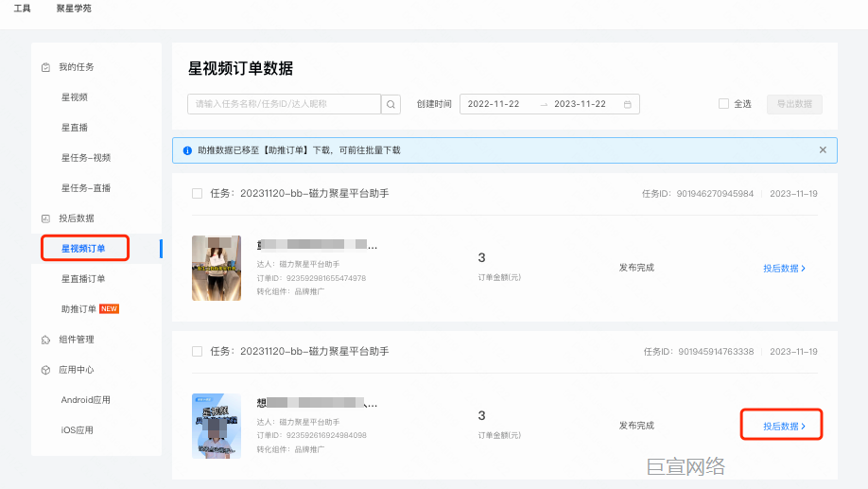The width and height of the screenshot is (868, 489).
Task: Click the NEW badge beside 助推订单
Action: (x=109, y=309)
